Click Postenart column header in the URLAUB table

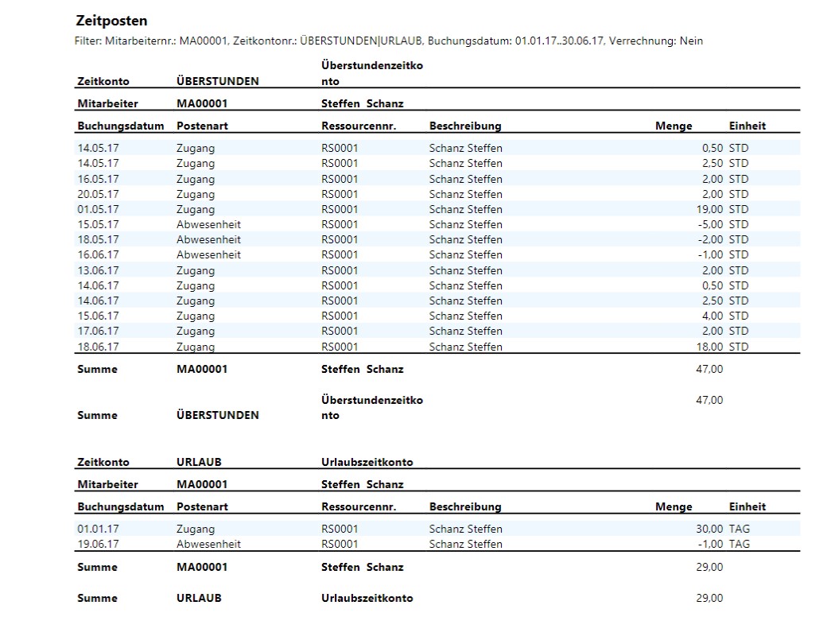pyautogui.click(x=202, y=506)
